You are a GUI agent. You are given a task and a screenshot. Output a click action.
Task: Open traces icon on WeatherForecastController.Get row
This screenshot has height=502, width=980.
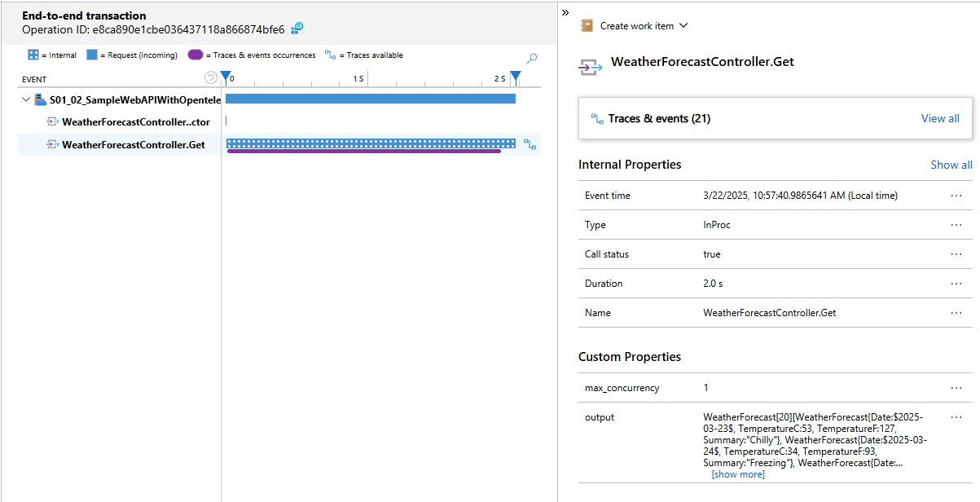pos(530,145)
